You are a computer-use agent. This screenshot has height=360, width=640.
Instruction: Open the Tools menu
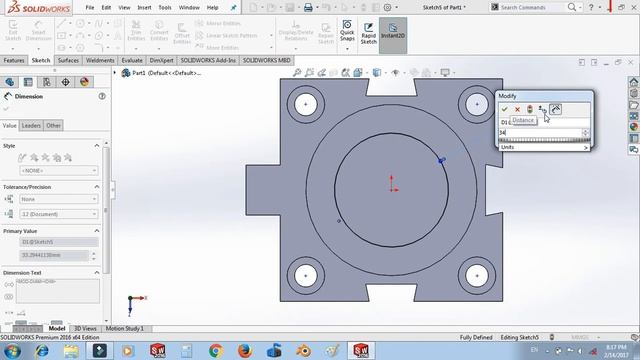(x=165, y=7)
